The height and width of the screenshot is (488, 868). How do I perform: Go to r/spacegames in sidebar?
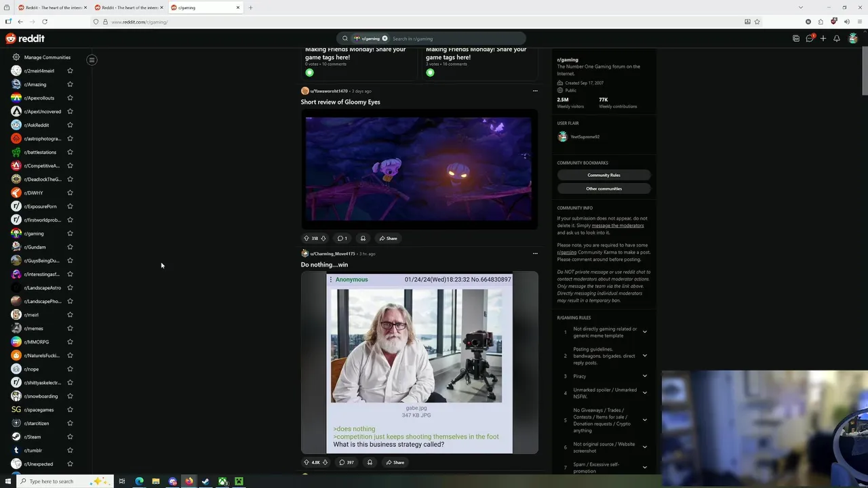pyautogui.click(x=33, y=410)
